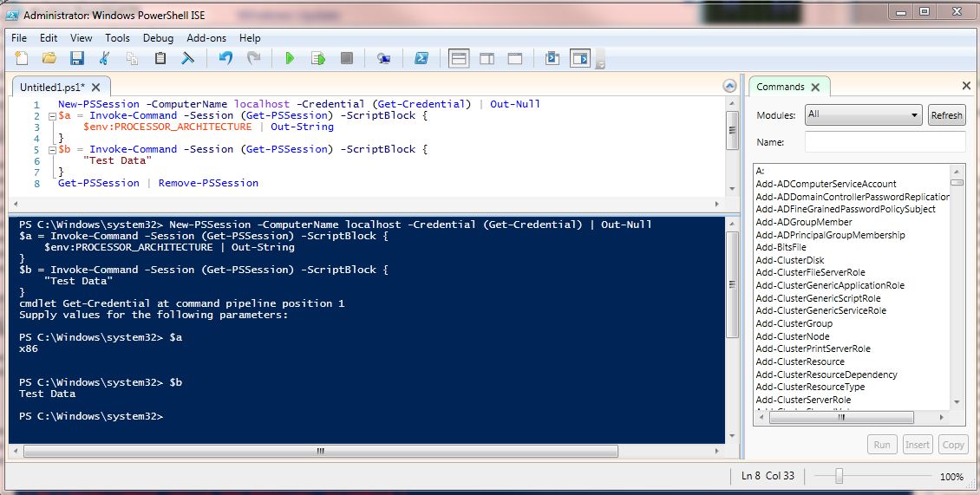Toggle Show Script Pane Top layout
The image size is (980, 495).
[x=459, y=58]
